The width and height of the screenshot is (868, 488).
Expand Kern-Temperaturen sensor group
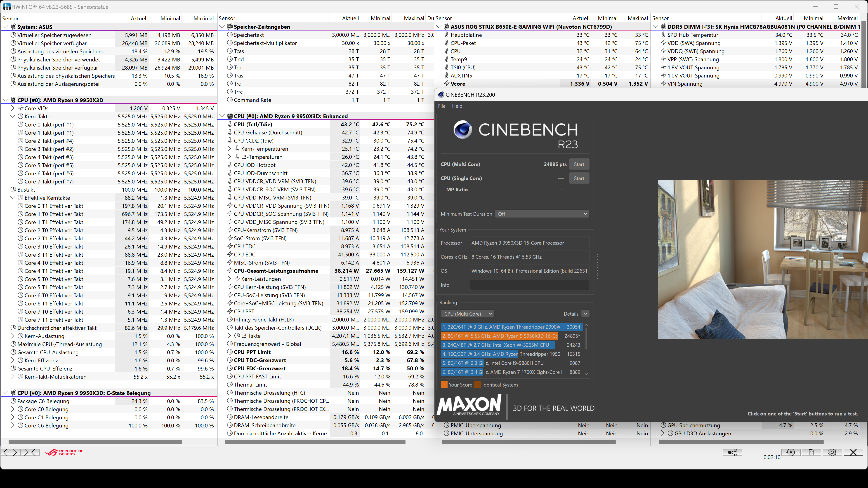tap(229, 149)
